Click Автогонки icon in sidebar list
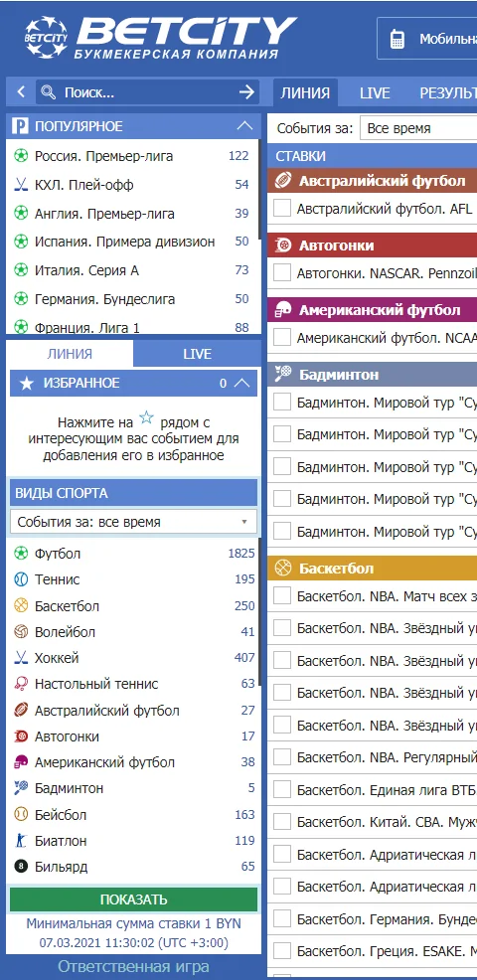Screen dimensions: 477x980 [21, 736]
